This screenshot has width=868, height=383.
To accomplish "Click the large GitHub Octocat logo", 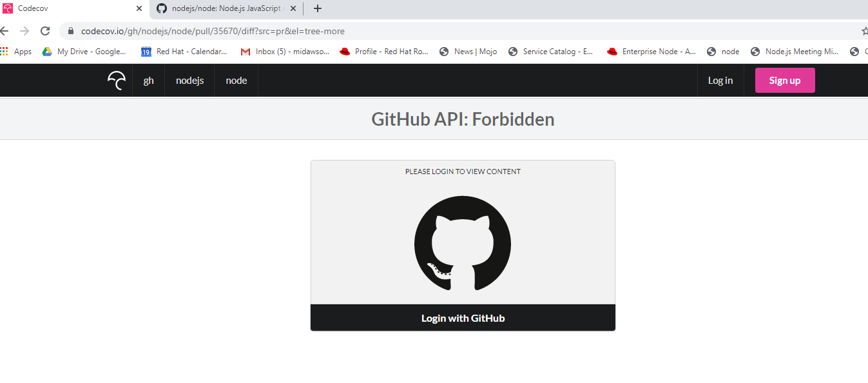I will point(463,244).
